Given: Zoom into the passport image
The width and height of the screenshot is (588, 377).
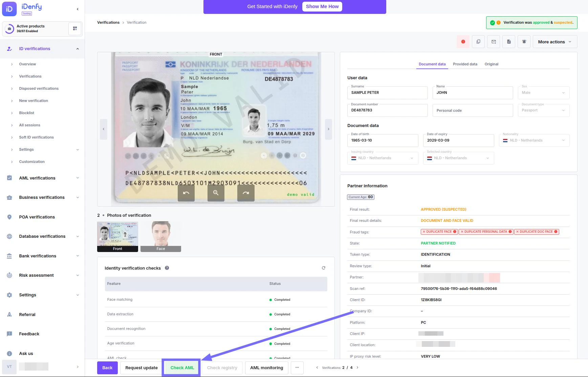Looking at the screenshot, I should (x=216, y=193).
